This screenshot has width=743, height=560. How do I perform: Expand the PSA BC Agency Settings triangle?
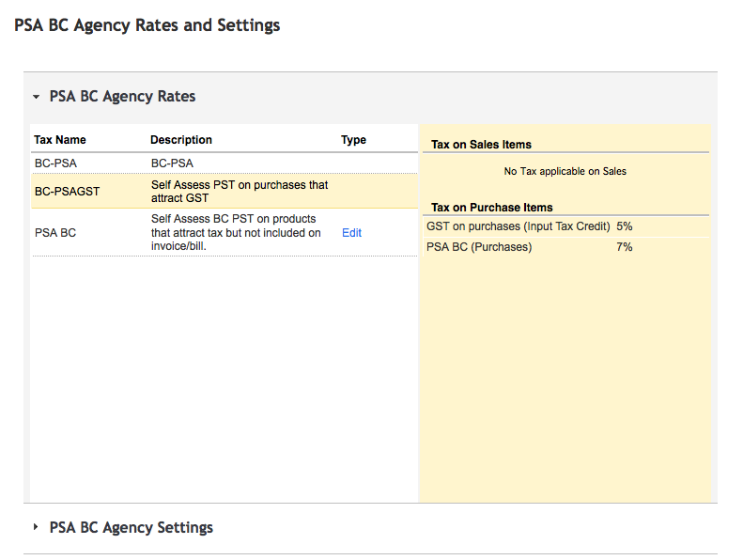36,527
